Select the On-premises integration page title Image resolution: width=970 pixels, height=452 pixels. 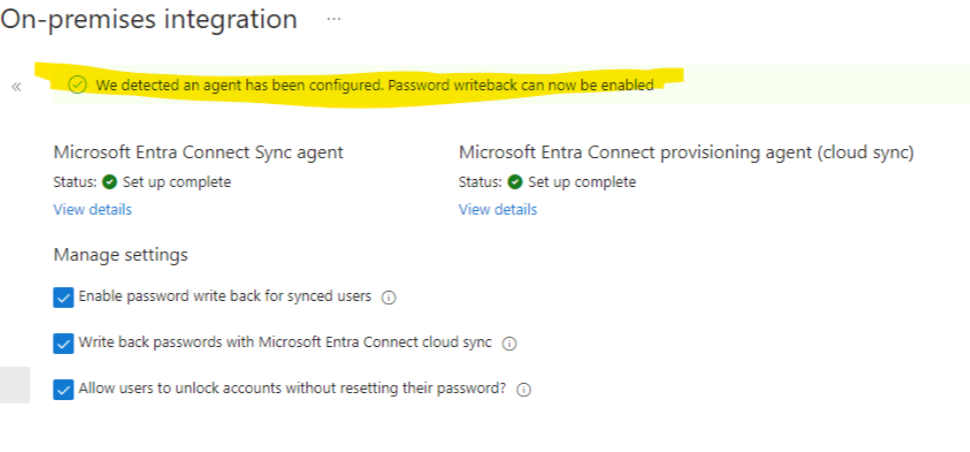point(149,19)
